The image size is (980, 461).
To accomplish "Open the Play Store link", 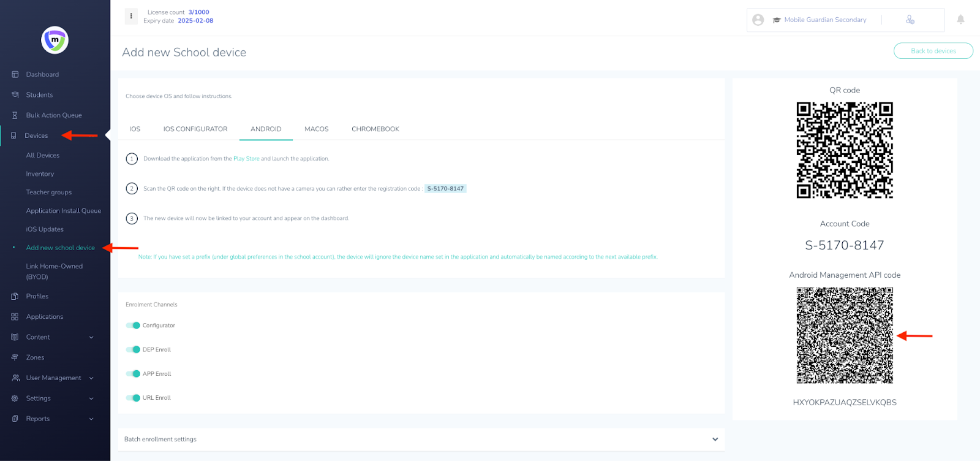I will (246, 159).
